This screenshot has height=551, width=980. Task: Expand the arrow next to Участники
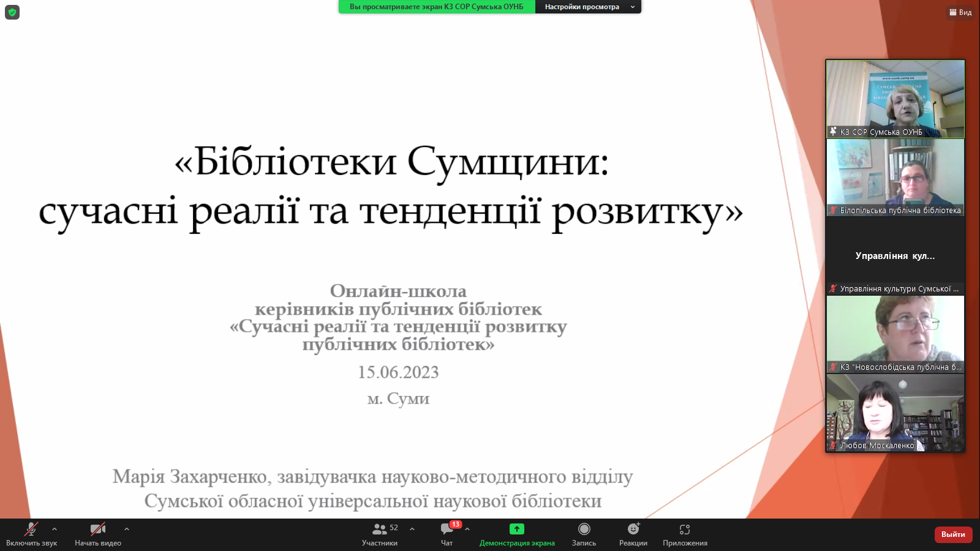pyautogui.click(x=412, y=529)
